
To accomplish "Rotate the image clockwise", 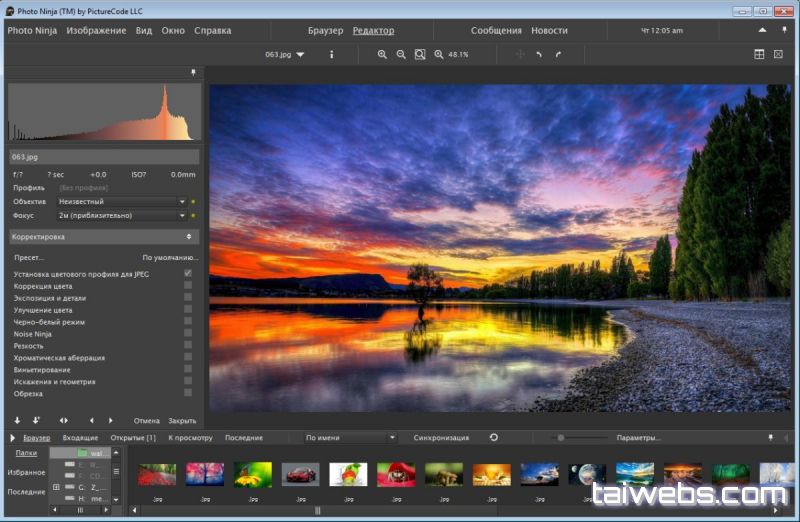I will click(558, 54).
